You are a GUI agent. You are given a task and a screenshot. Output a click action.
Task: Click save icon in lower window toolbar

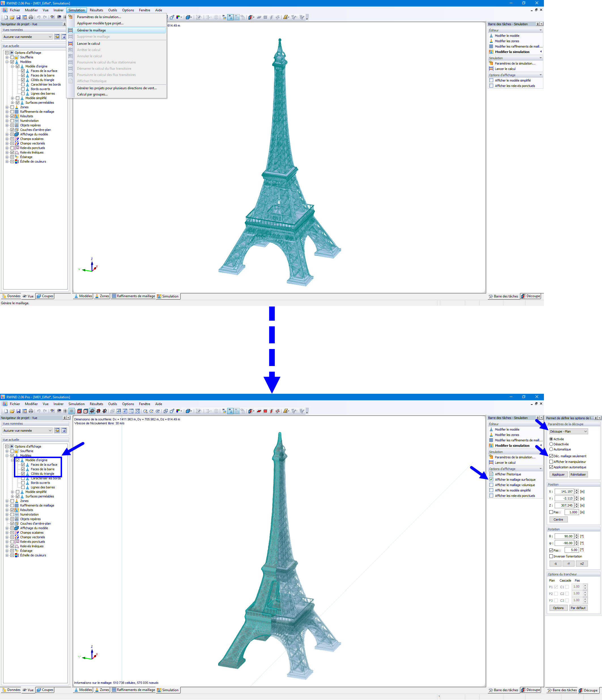18,411
